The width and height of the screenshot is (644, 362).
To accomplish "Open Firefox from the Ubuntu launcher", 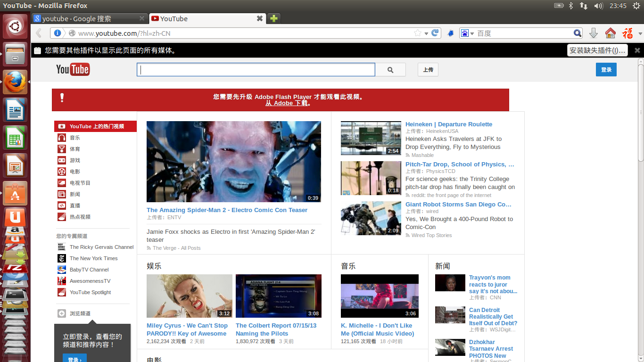I will pyautogui.click(x=15, y=82).
